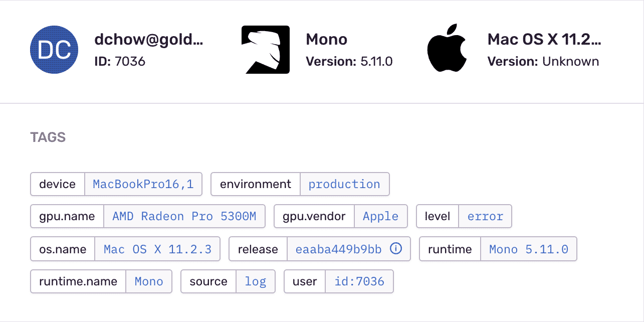
Task: Click the Apple logo icon
Action: pos(447,48)
